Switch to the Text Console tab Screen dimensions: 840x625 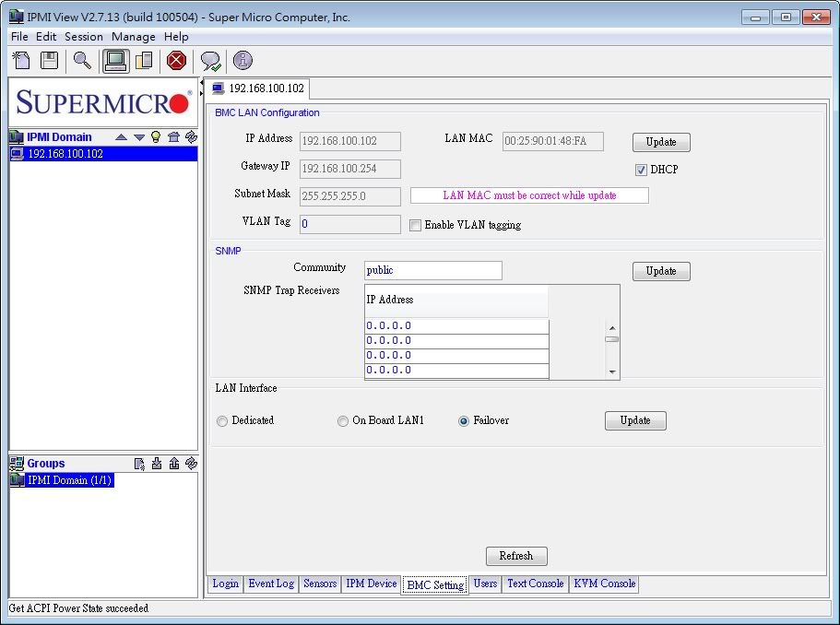tap(535, 584)
